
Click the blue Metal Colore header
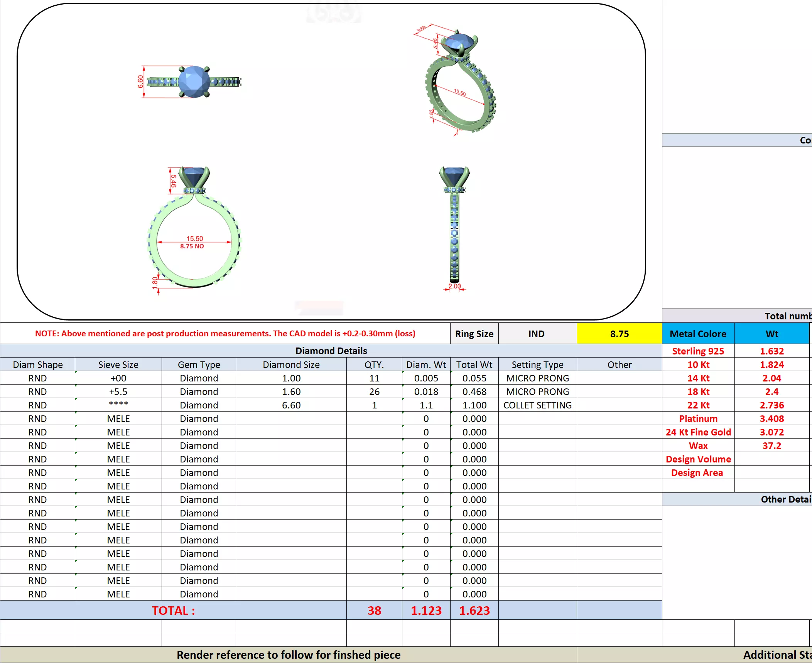[698, 334]
